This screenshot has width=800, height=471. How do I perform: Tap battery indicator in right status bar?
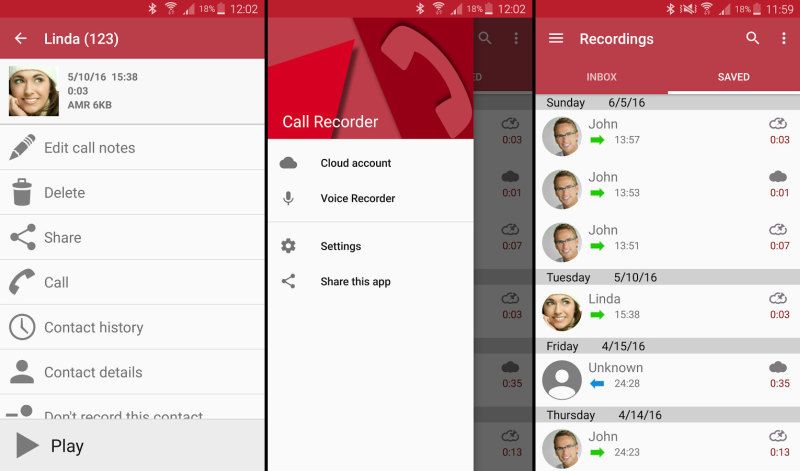(757, 8)
